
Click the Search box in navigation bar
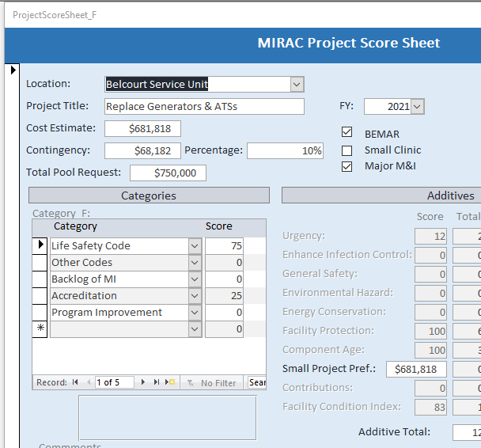point(257,382)
